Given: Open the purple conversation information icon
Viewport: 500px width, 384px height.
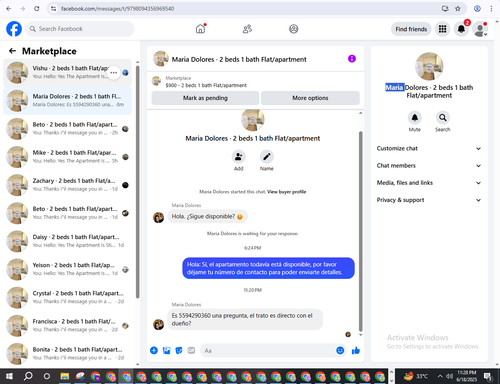Looking at the screenshot, I should (352, 59).
